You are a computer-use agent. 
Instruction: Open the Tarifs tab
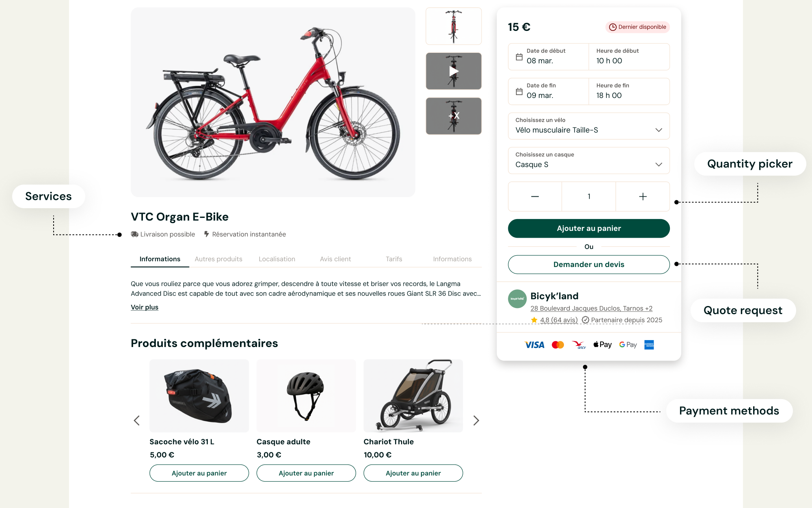394,259
